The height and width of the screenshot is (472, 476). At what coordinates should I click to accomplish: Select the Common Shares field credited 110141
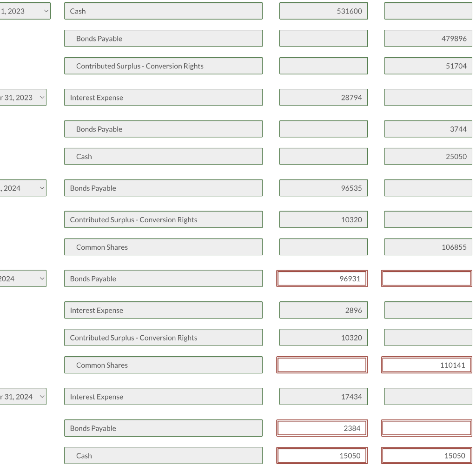[163, 365]
